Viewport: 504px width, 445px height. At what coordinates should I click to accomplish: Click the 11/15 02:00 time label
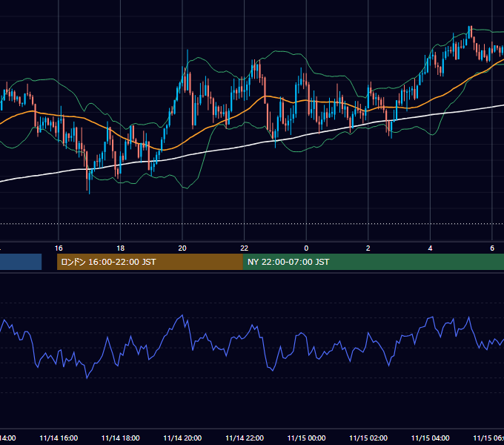pos(368,438)
